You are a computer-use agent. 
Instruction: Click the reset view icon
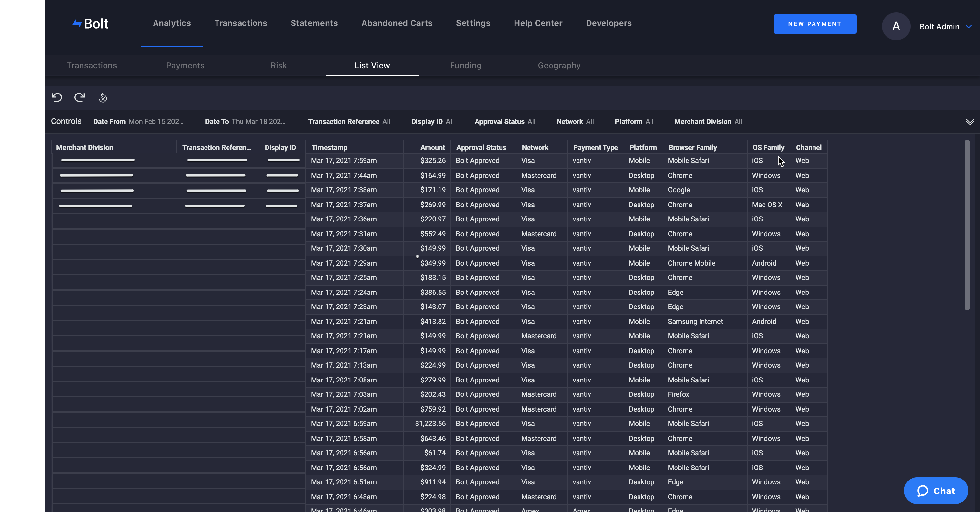[x=103, y=98]
